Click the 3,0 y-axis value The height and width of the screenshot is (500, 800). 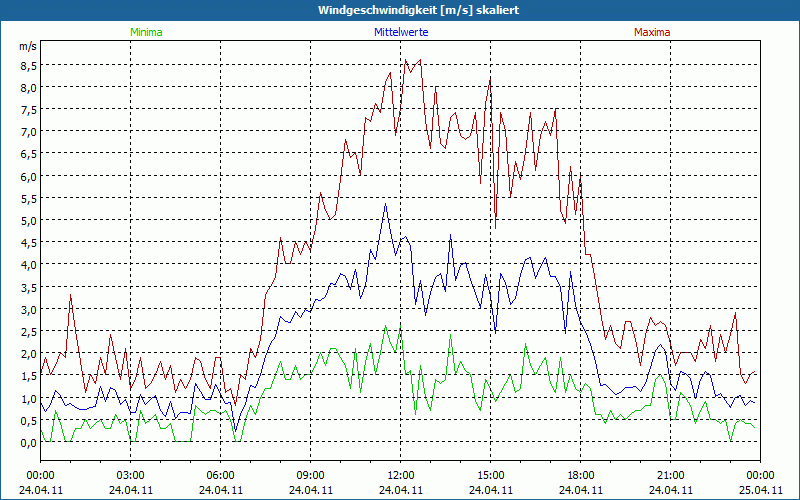29,309
